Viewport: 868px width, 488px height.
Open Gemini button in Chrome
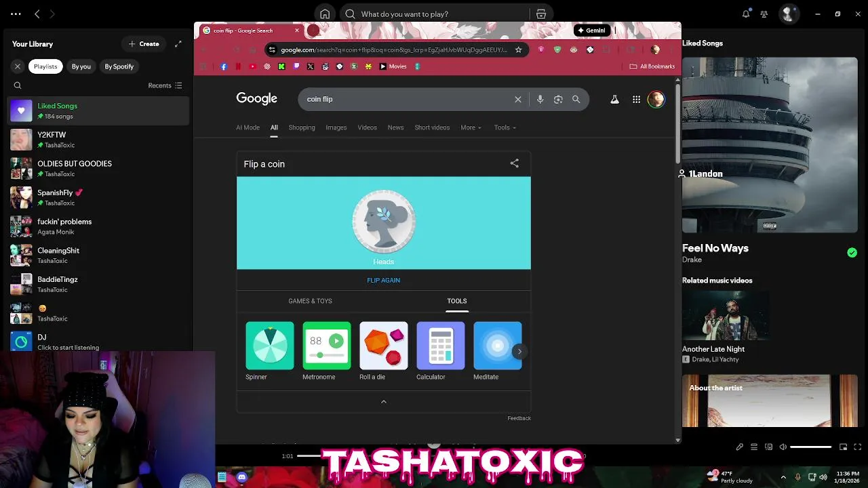tap(591, 30)
